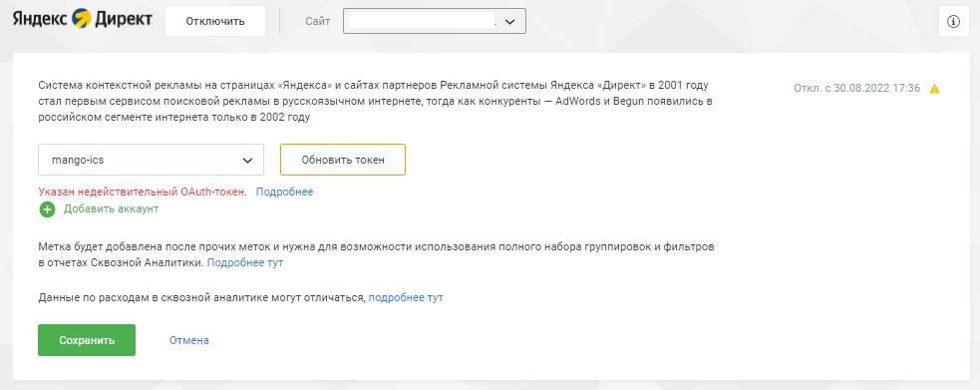Click the Отключить button

215,21
